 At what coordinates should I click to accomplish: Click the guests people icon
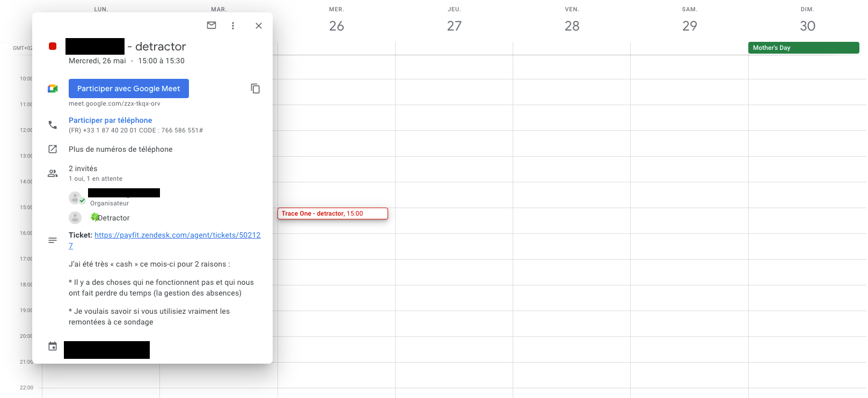pos(53,173)
